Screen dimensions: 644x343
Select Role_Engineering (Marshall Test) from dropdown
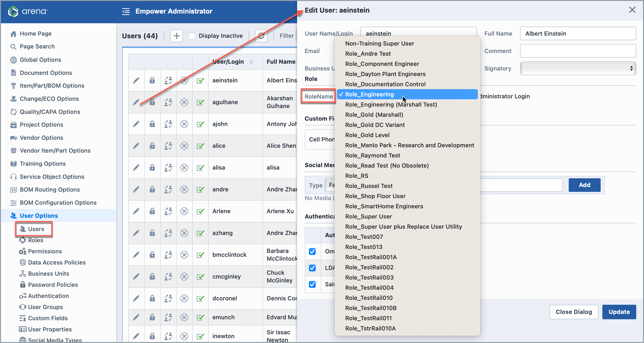point(391,104)
